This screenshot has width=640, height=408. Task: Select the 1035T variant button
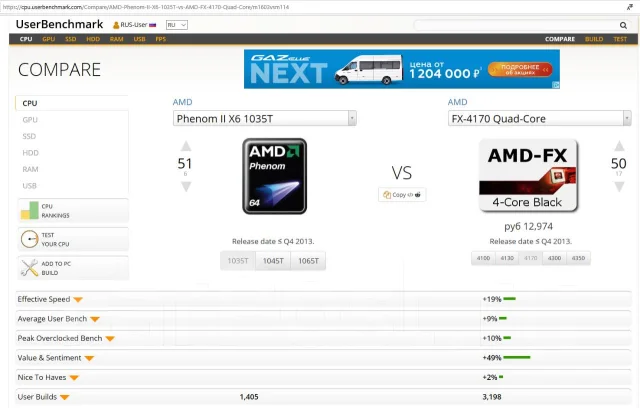(238, 261)
